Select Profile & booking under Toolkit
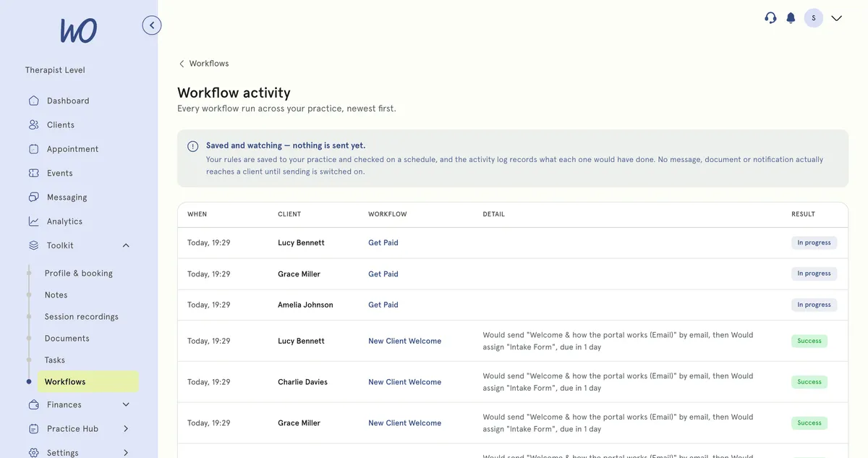868x458 pixels. tap(79, 273)
